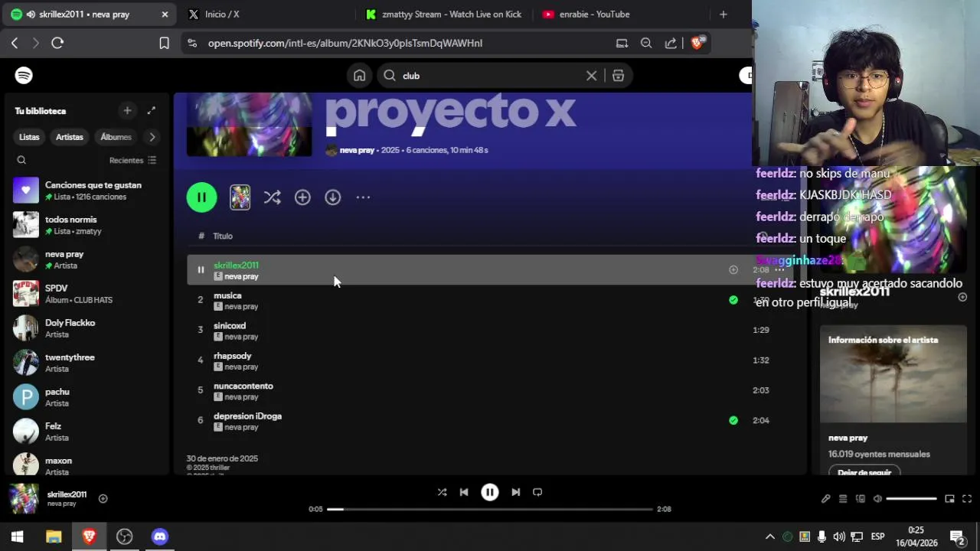Open album more options three dots
The image size is (980, 551).
363,197
